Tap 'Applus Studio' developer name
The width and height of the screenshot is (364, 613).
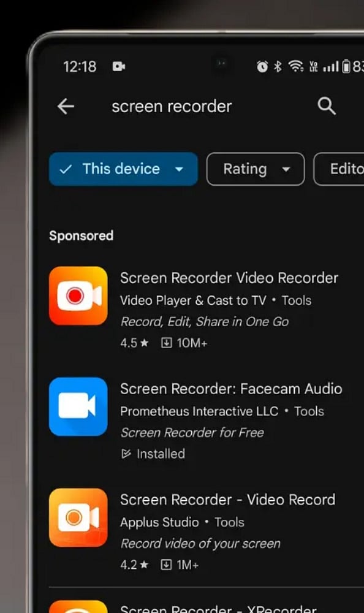click(x=159, y=522)
